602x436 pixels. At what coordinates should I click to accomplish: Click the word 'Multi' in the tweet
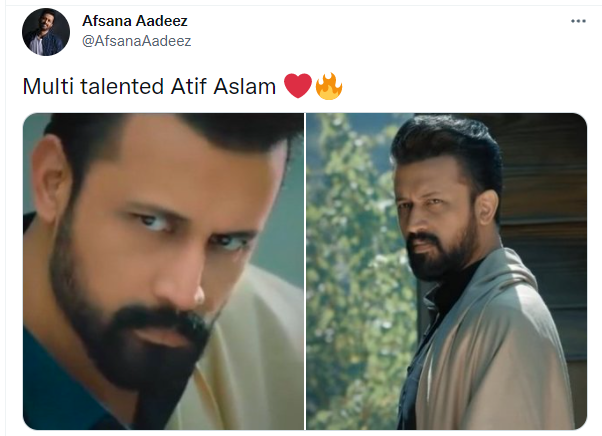tap(48, 86)
